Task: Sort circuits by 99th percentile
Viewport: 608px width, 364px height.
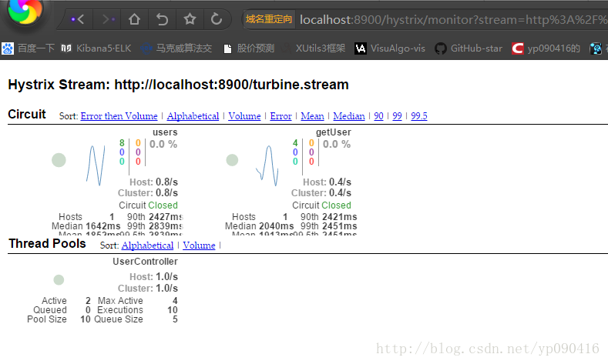Action: 397,115
